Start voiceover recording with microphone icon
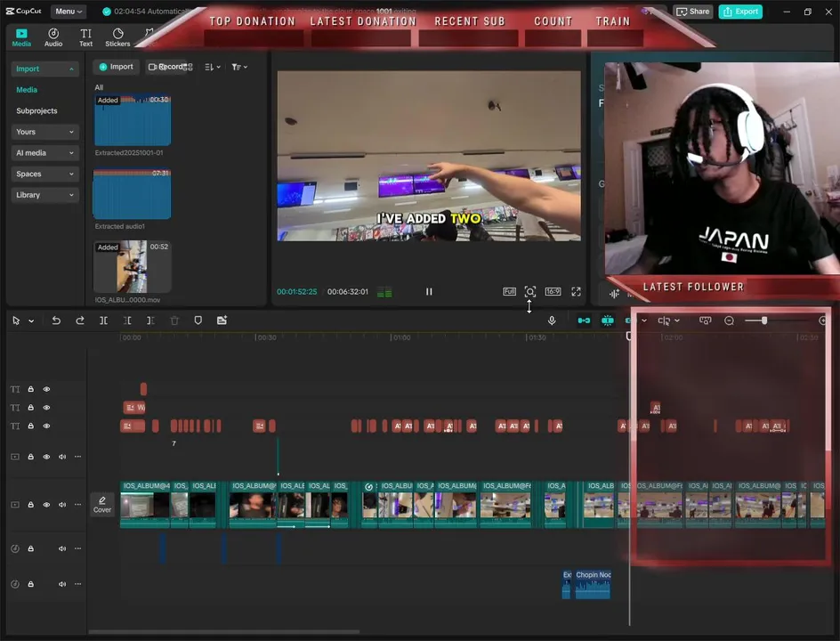The width and height of the screenshot is (840, 641). 552,320
